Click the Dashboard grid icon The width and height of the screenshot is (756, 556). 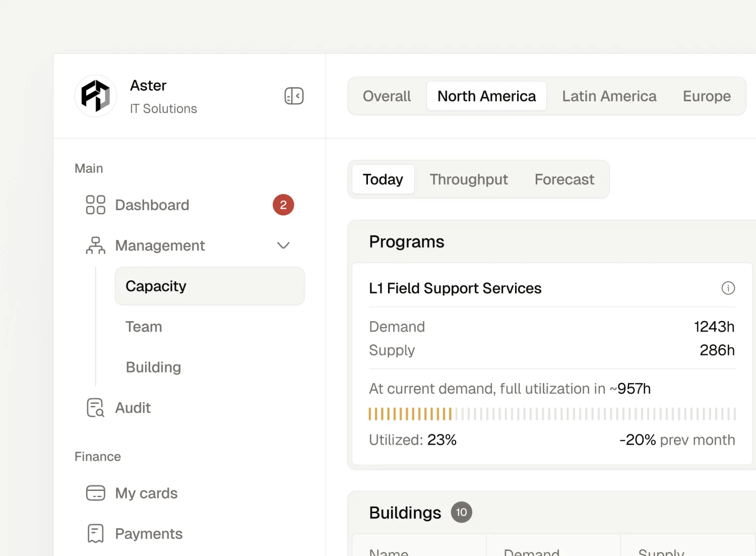(95, 205)
